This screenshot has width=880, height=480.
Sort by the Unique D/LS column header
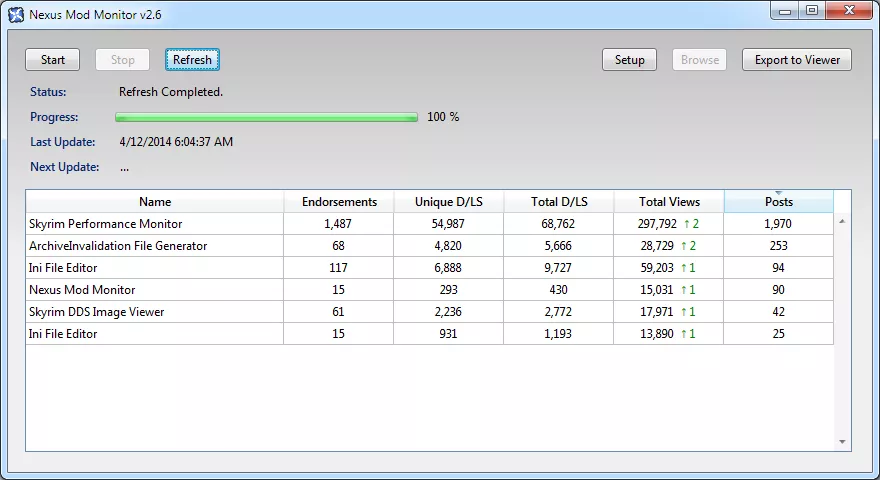[448, 202]
